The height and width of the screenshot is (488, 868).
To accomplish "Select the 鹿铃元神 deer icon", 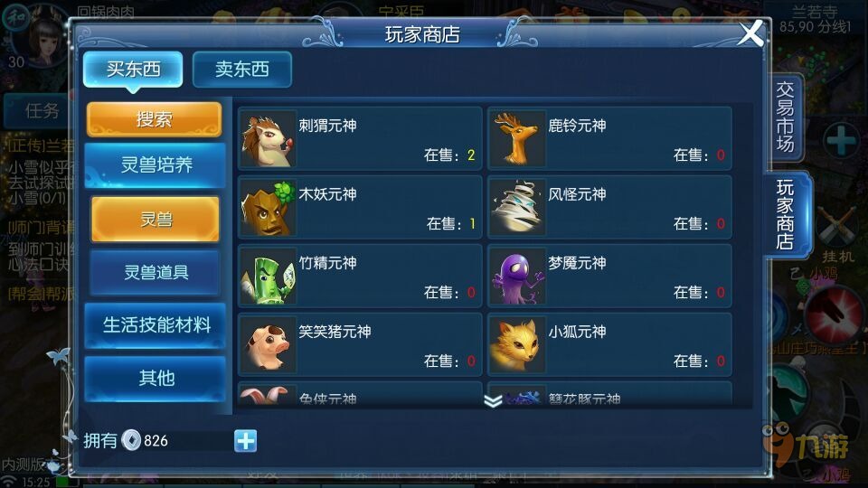I will (517, 139).
